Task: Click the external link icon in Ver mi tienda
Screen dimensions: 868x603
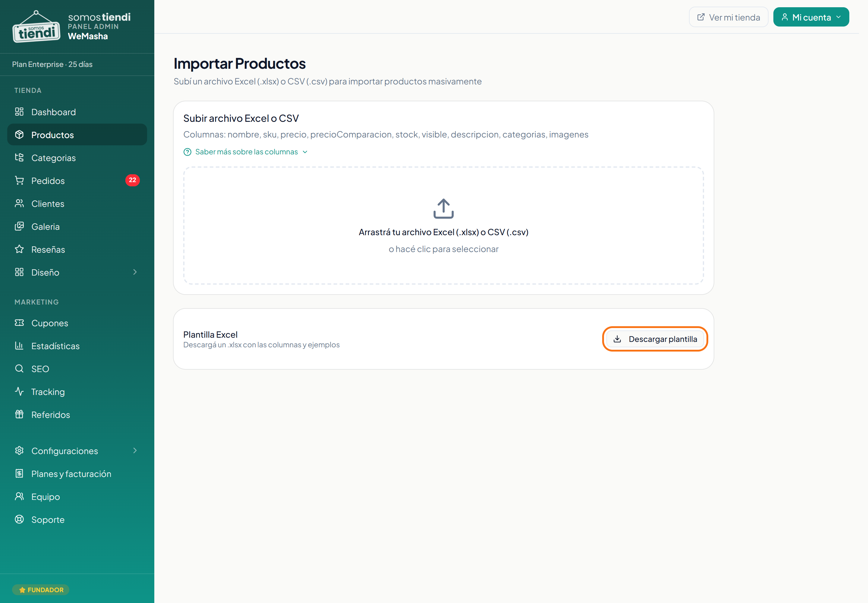Action: click(701, 17)
